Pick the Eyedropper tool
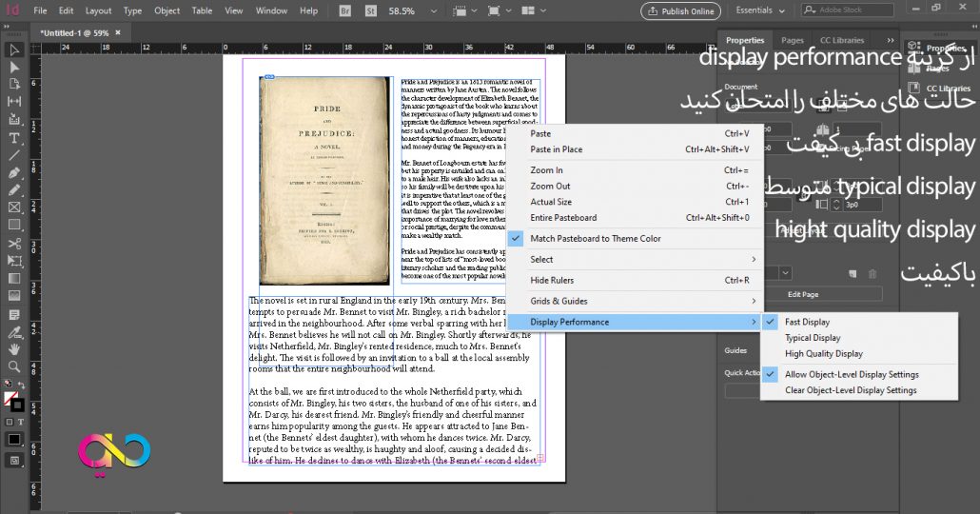The image size is (980, 514). click(x=14, y=332)
